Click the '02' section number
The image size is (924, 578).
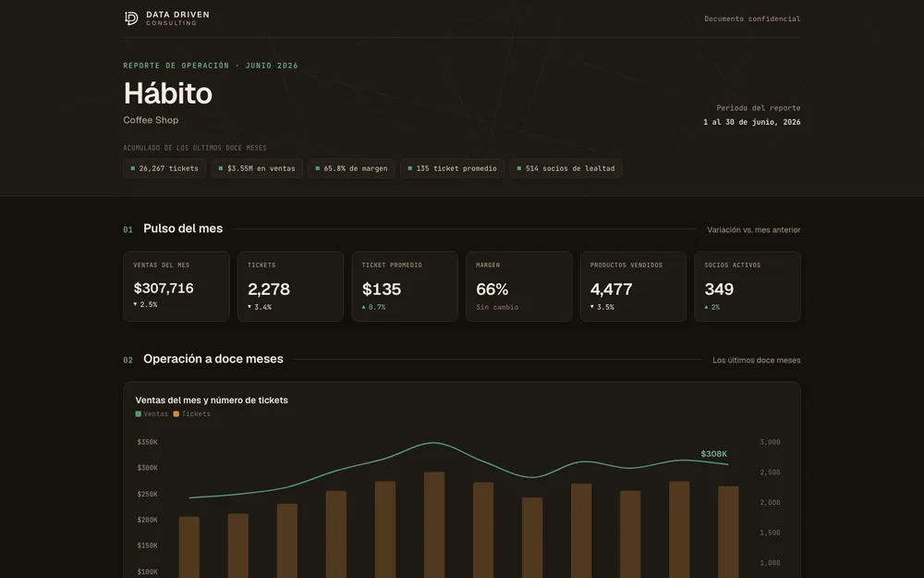[x=128, y=361]
